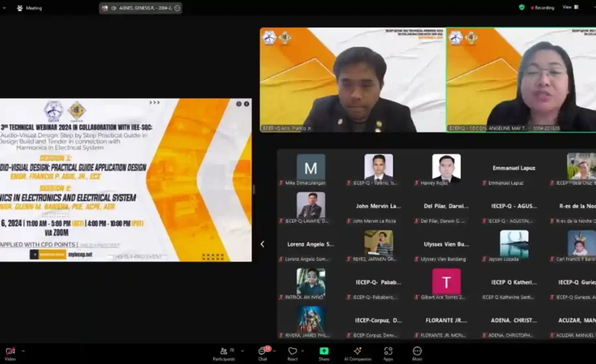Open the Participants panel

[223, 351]
